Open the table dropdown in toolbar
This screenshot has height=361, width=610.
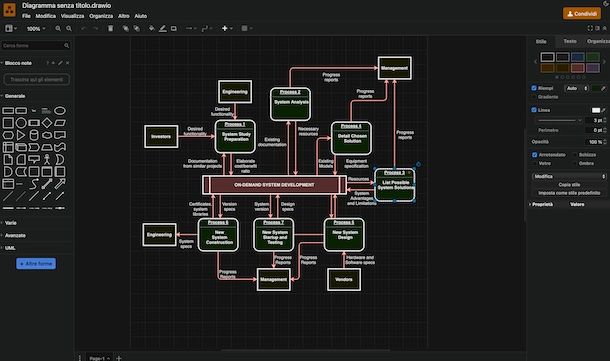(247, 28)
